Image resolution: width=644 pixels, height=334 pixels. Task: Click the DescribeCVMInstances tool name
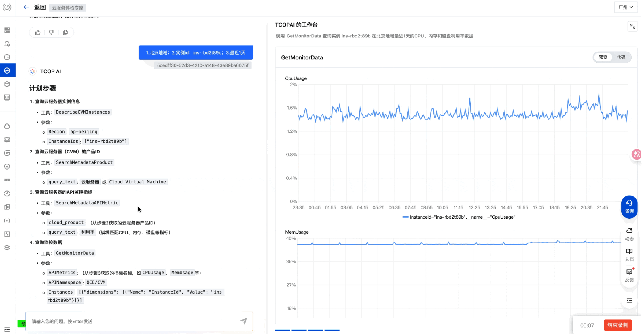tap(83, 112)
